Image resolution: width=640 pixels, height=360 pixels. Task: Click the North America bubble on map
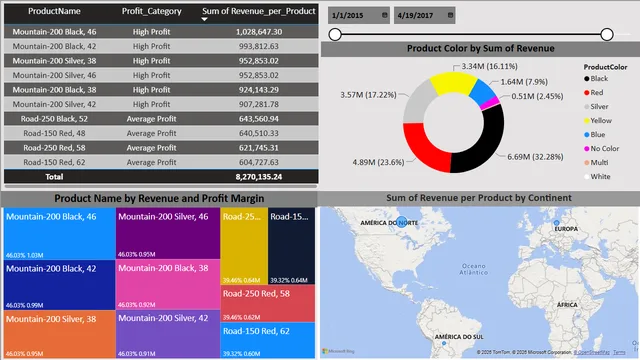coord(402,222)
